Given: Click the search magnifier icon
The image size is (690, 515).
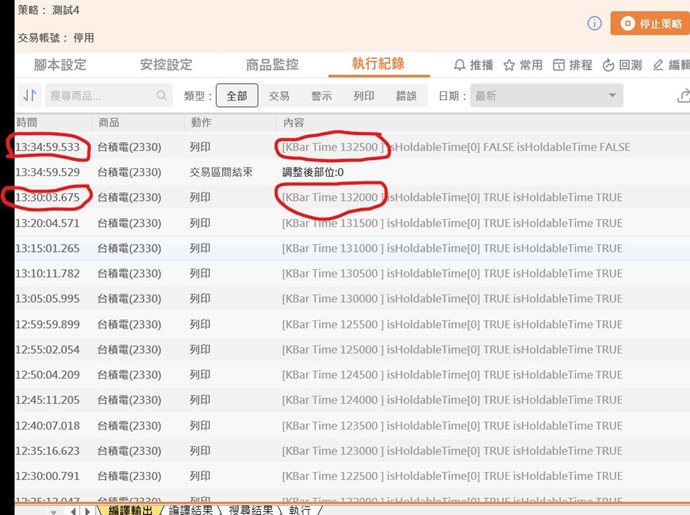Looking at the screenshot, I should click(161, 96).
